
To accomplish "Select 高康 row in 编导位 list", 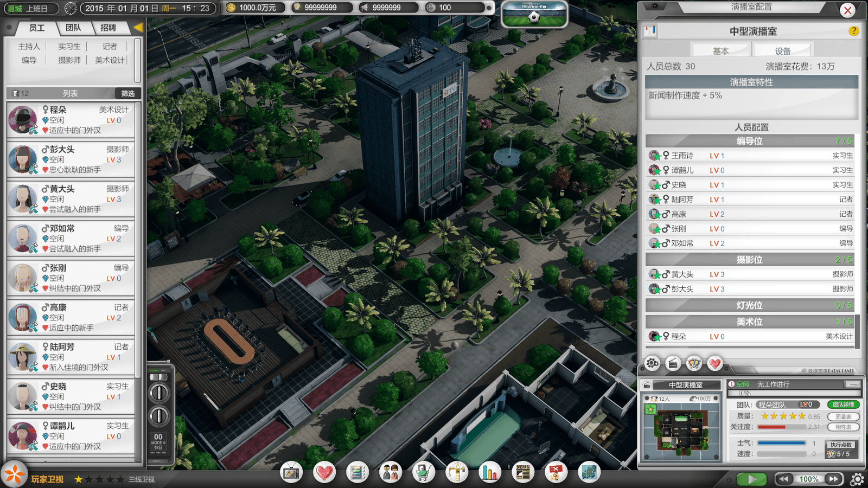I will [750, 214].
